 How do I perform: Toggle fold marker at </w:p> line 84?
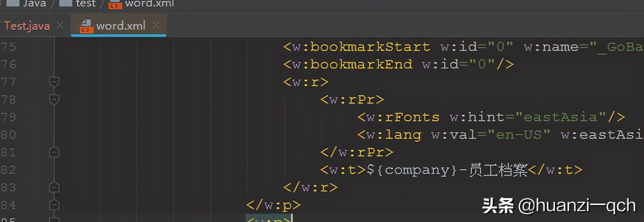[x=54, y=205]
